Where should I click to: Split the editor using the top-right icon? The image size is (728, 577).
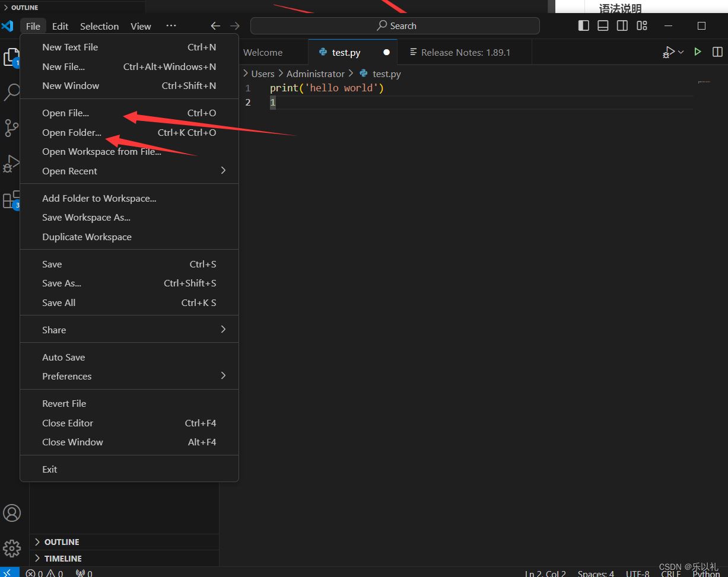click(717, 52)
